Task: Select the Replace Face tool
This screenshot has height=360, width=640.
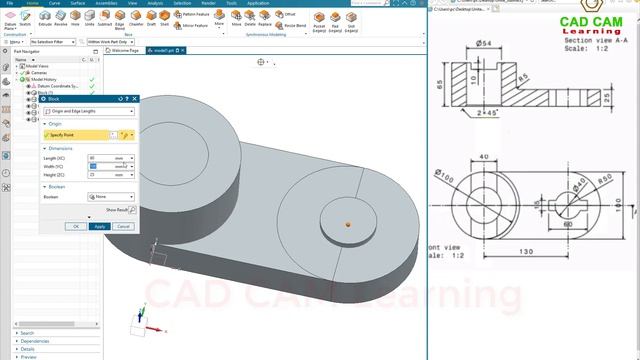Action: pos(264,19)
